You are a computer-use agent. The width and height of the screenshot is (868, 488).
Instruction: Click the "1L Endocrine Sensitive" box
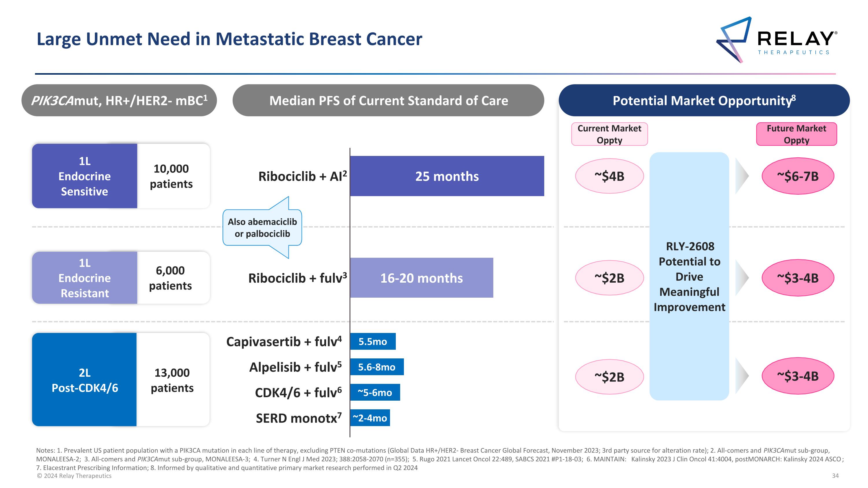[84, 176]
